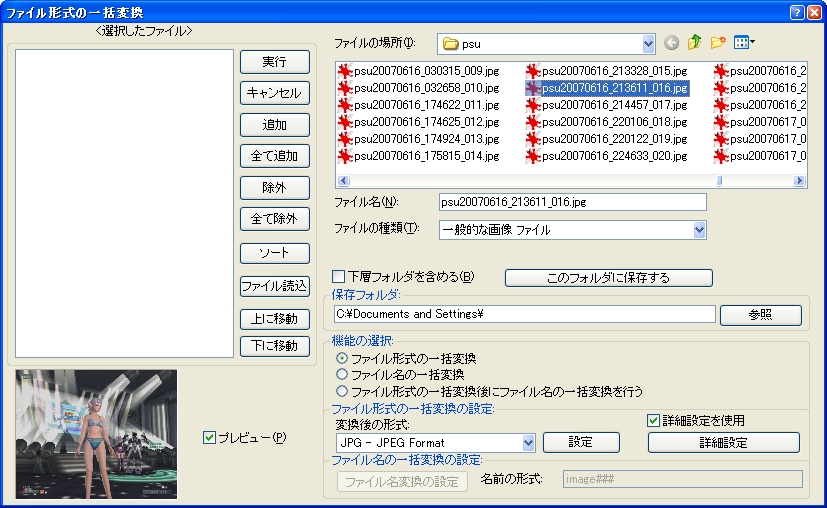Click the ファイル名 input field
Image resolution: width=827 pixels, height=508 pixels.
pyautogui.click(x=572, y=202)
